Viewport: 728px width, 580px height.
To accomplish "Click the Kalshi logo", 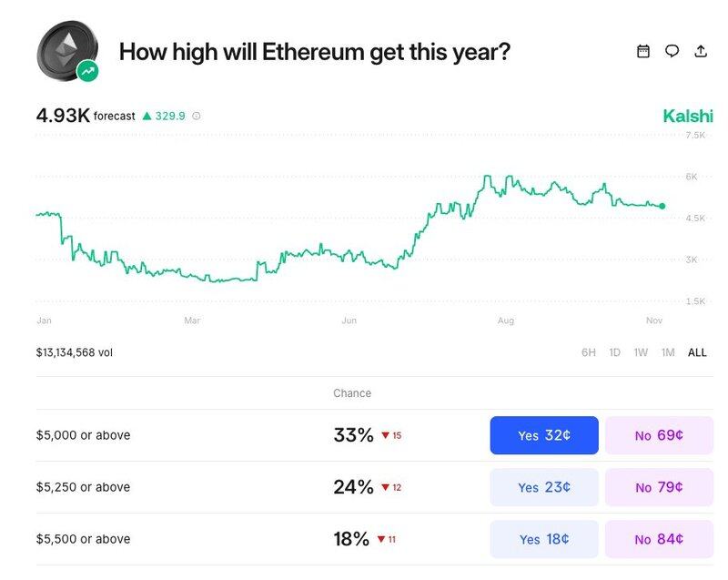I will [x=688, y=117].
